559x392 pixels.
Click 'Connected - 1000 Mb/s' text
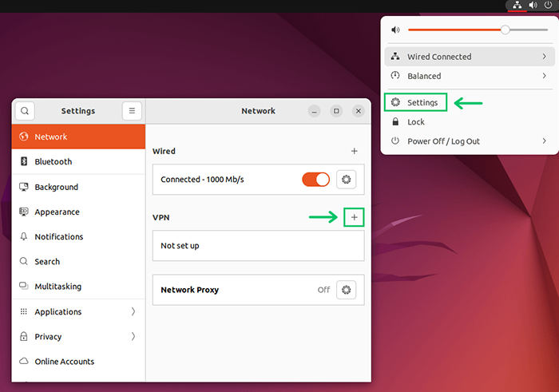pos(202,180)
